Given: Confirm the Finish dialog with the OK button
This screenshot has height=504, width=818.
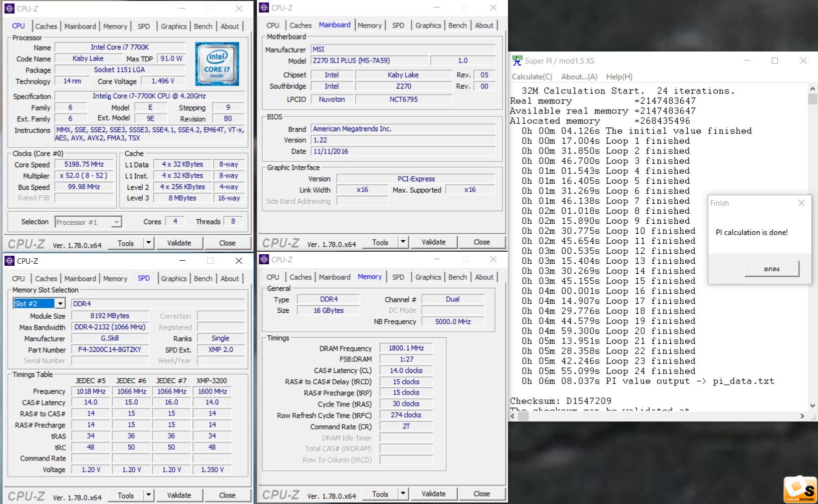Looking at the screenshot, I should point(771,269).
